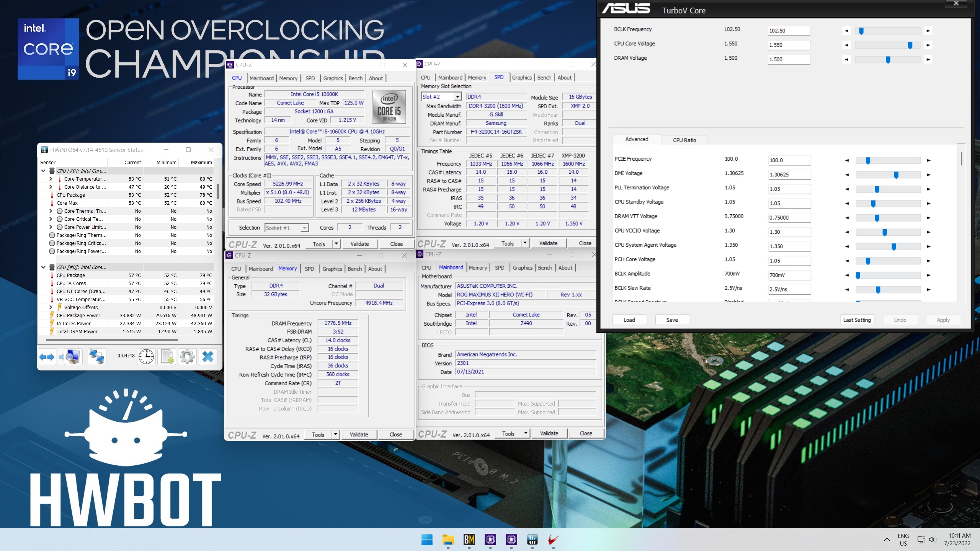Open first CPU-Z taskbar icon
The image size is (980, 551).
(x=490, y=540)
